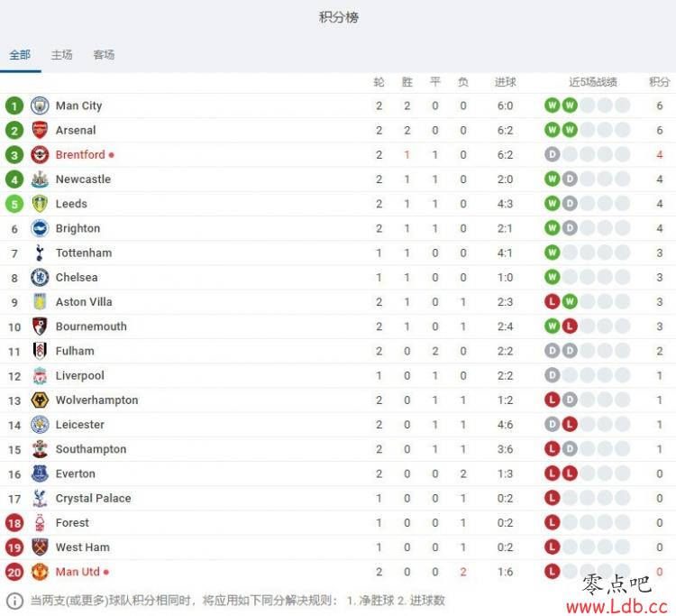
Task: Open the Newcastle team link
Action: pyautogui.click(x=83, y=179)
